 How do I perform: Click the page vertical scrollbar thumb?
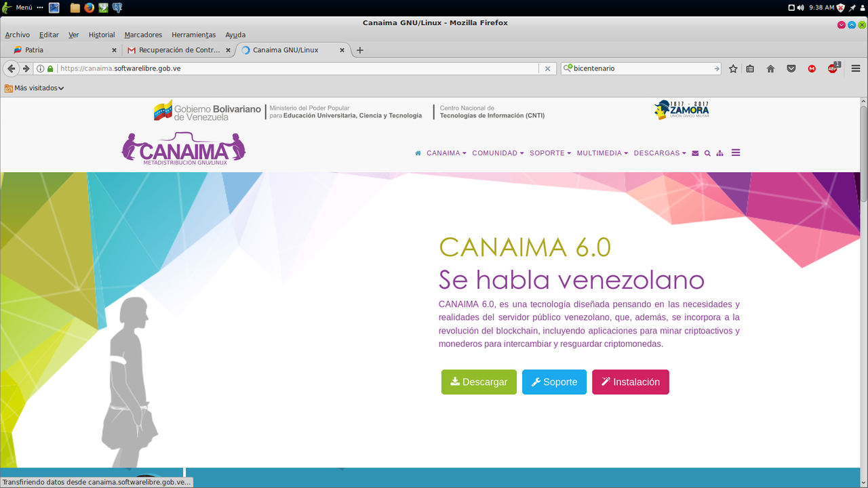click(864, 152)
